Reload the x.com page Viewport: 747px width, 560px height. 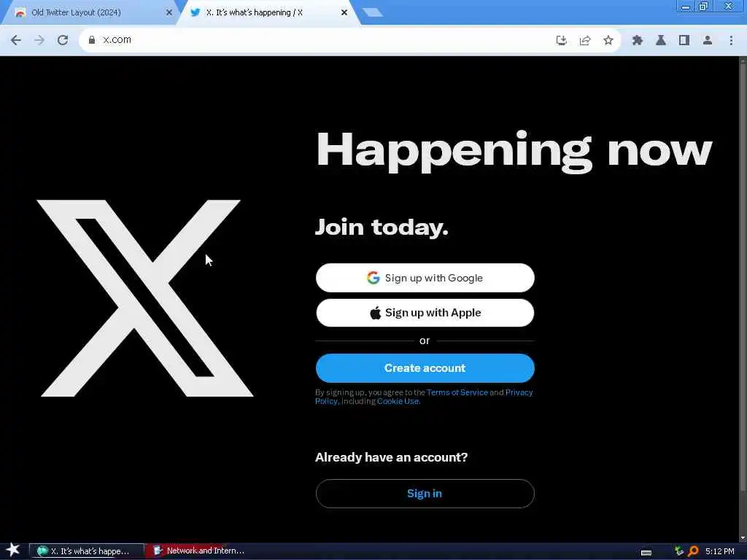pos(63,41)
